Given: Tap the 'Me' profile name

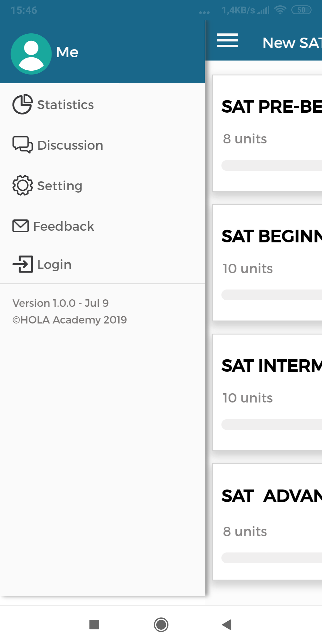Looking at the screenshot, I should pyautogui.click(x=67, y=52).
